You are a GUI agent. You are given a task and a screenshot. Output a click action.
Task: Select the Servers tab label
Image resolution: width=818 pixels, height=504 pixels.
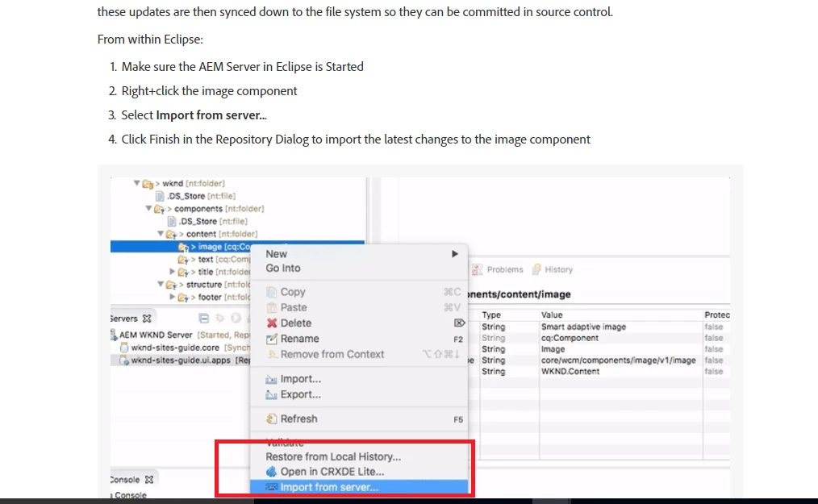[124, 319]
